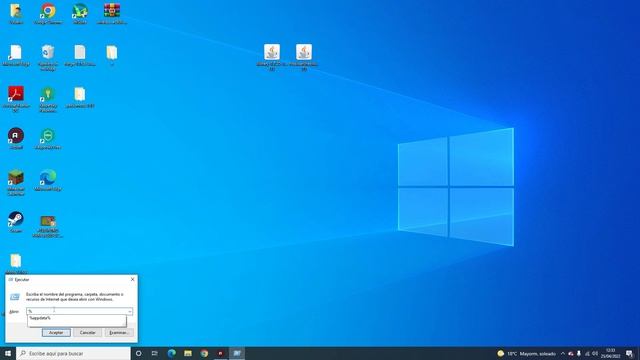Select the right Java jar file on desktop

point(304,57)
